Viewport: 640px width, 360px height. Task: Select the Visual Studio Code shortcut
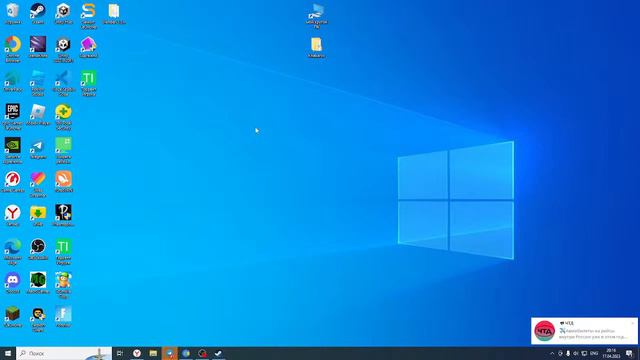(x=63, y=83)
